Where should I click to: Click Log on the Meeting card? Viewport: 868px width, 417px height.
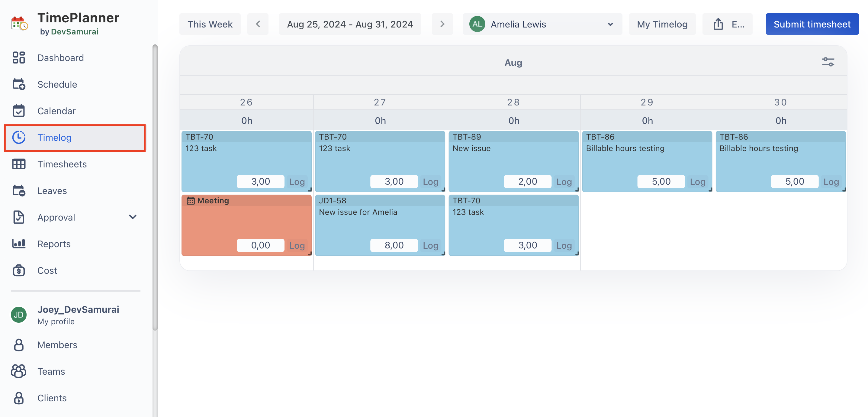pos(297,245)
